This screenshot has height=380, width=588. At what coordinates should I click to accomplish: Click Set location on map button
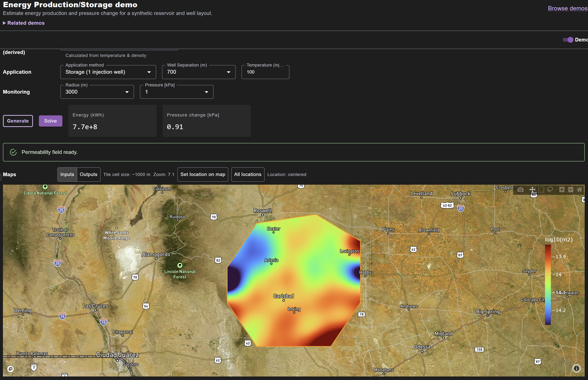[203, 174]
